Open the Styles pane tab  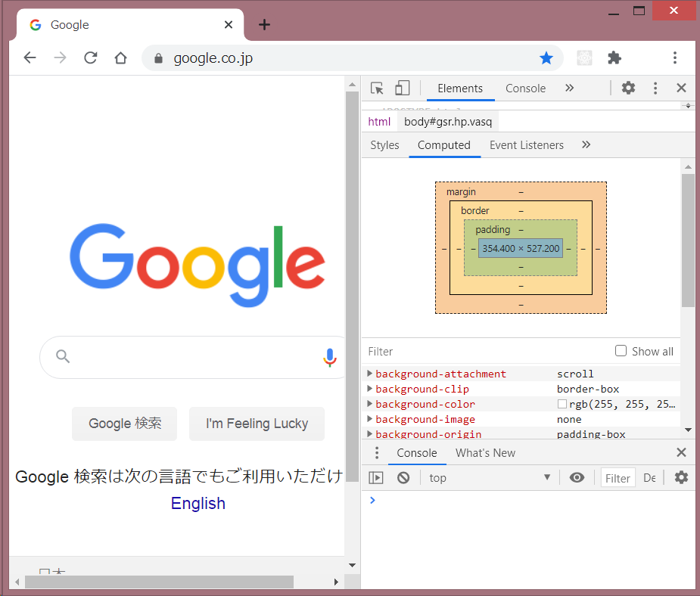385,145
